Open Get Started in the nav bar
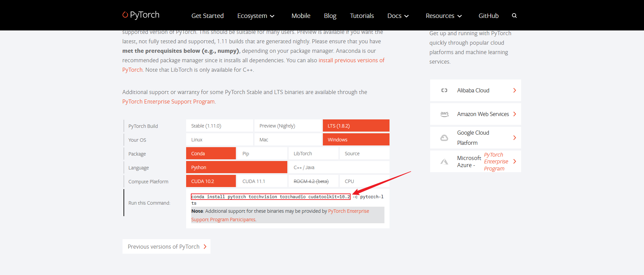 [x=207, y=16]
